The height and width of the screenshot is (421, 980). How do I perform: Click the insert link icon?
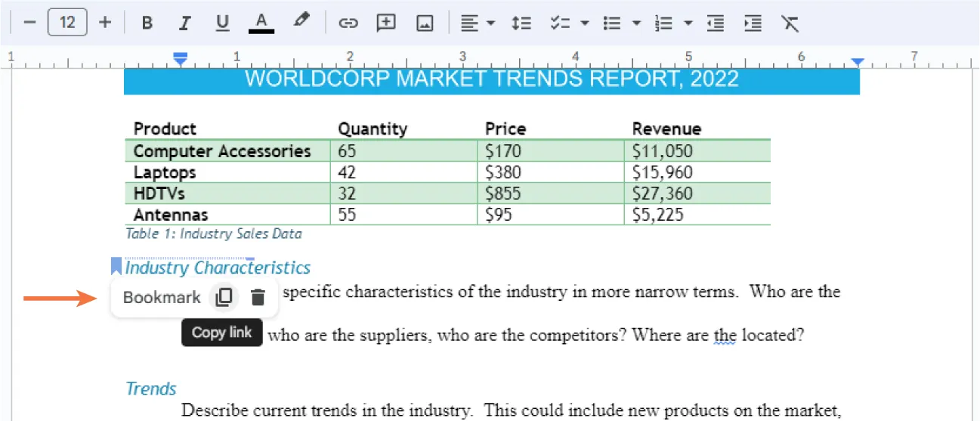point(348,23)
